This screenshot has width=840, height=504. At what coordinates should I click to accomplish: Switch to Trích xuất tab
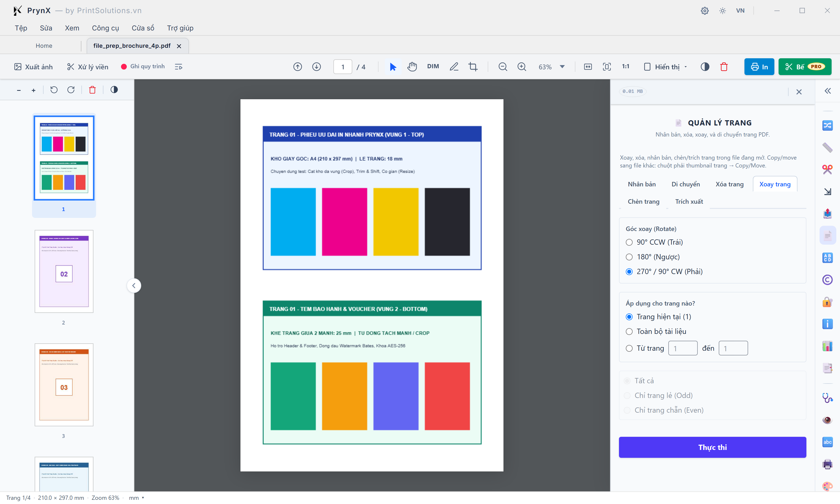pos(689,201)
